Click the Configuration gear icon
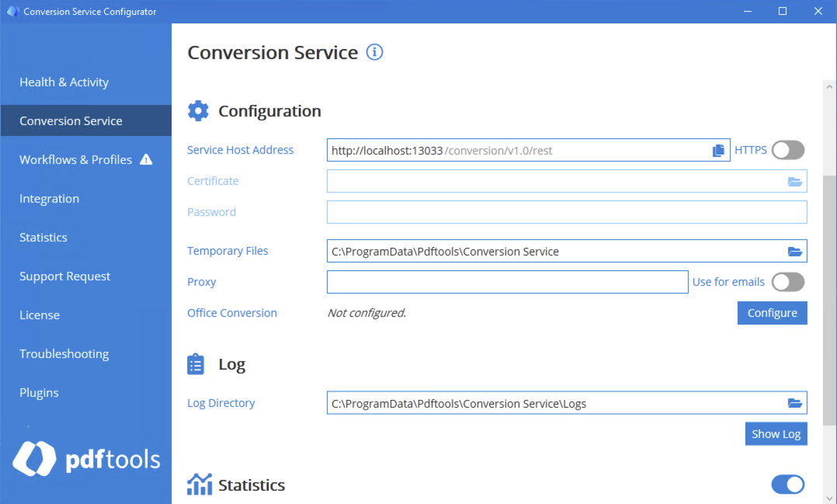This screenshot has height=504, width=837. tap(198, 110)
